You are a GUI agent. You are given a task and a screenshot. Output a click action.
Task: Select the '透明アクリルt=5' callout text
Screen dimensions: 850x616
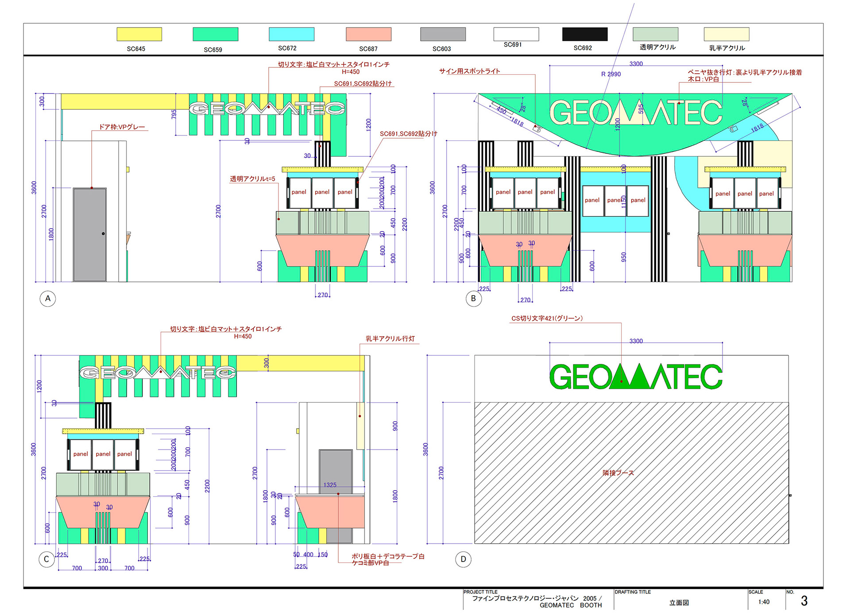(252, 179)
